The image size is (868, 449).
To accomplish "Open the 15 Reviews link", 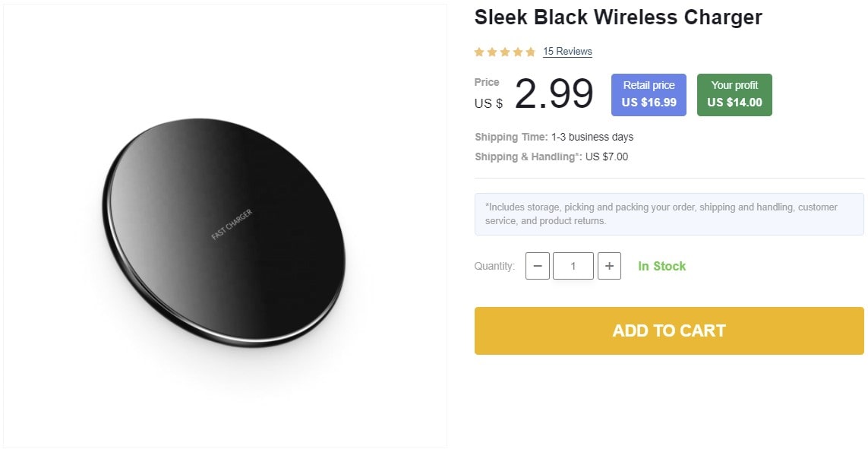I will (x=567, y=52).
